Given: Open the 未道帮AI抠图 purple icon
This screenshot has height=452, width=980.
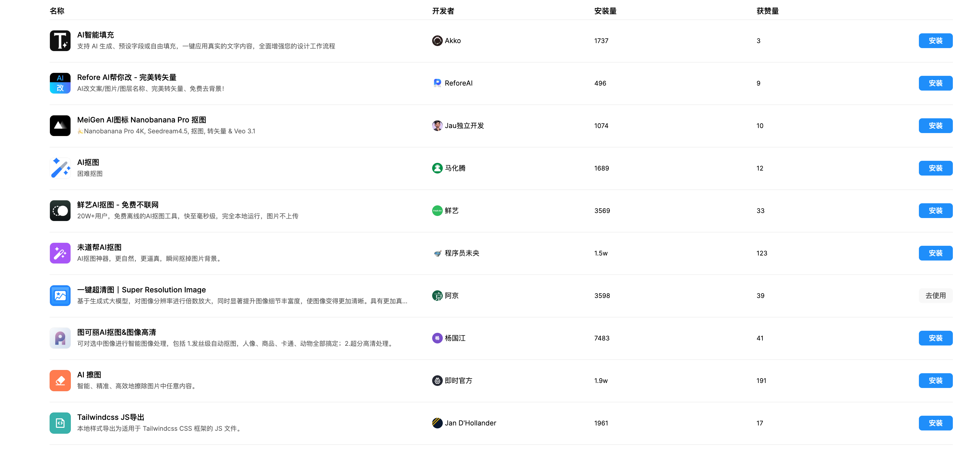Looking at the screenshot, I should (60, 253).
